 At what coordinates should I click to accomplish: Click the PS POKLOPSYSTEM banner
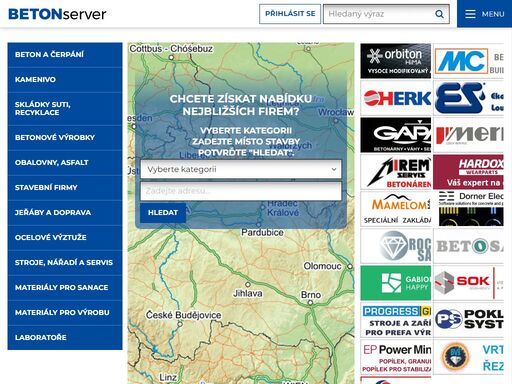tap(469, 320)
